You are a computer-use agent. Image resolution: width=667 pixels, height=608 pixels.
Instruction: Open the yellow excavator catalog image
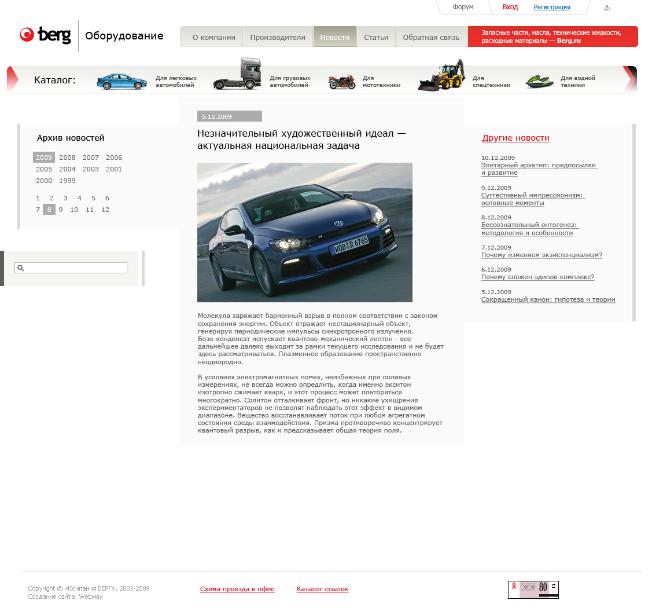tap(441, 75)
